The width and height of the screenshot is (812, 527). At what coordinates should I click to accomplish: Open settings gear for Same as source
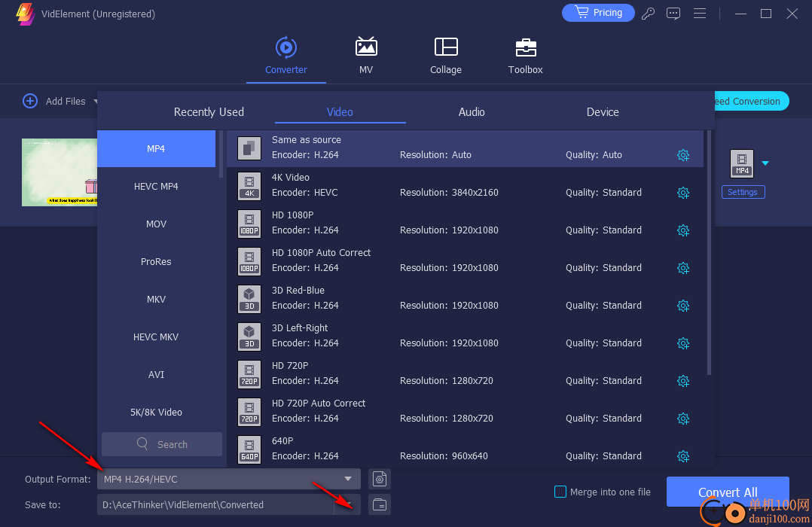[683, 155]
